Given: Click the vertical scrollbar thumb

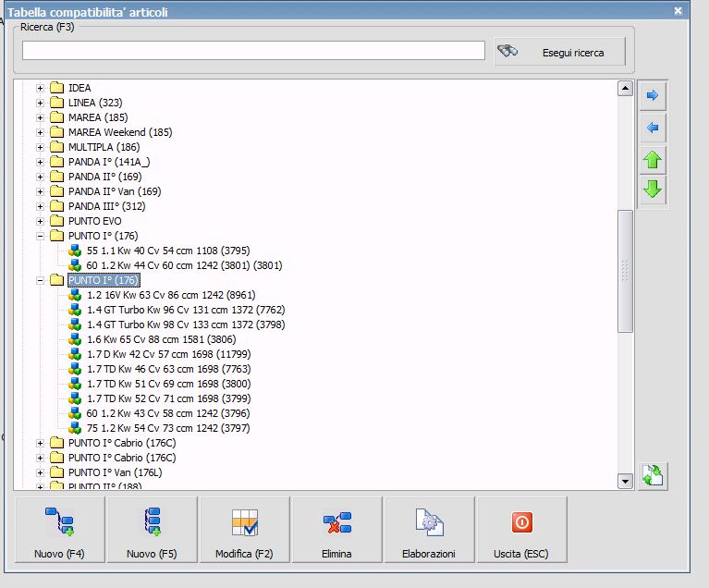Looking at the screenshot, I should tap(625, 271).
